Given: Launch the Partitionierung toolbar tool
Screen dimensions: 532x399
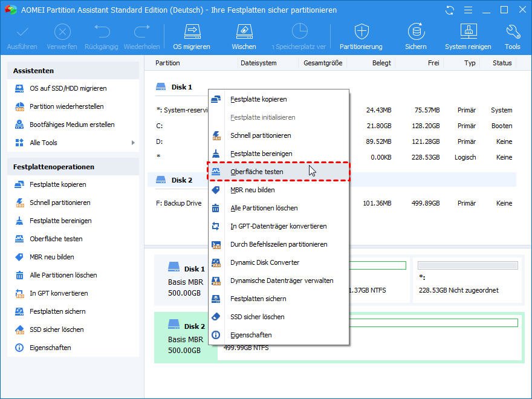Looking at the screenshot, I should tap(361, 37).
